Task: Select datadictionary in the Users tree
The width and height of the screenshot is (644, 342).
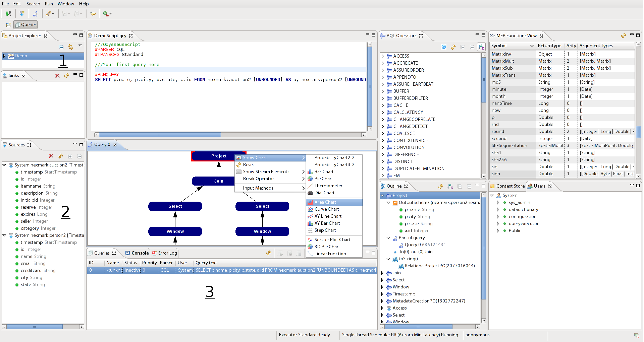Action: (523, 210)
